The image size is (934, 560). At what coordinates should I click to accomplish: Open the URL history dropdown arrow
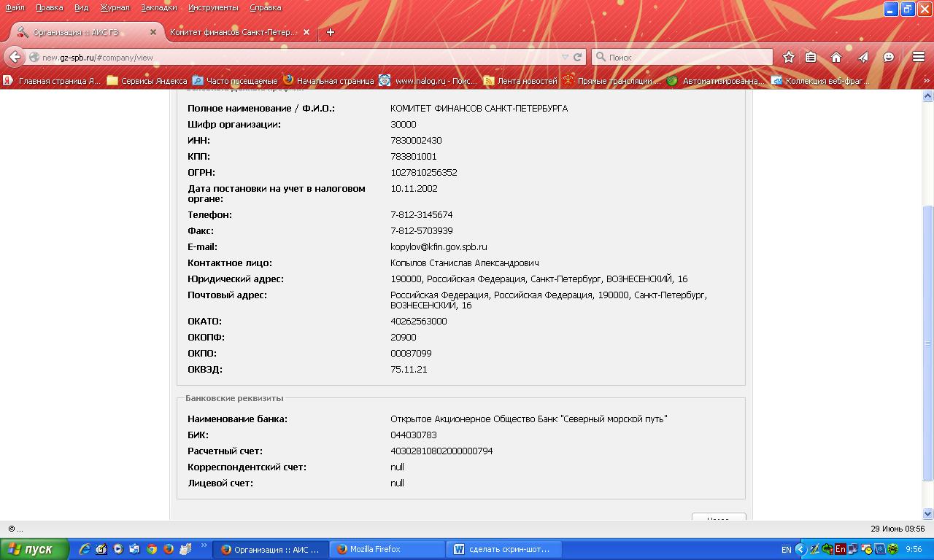pos(565,57)
